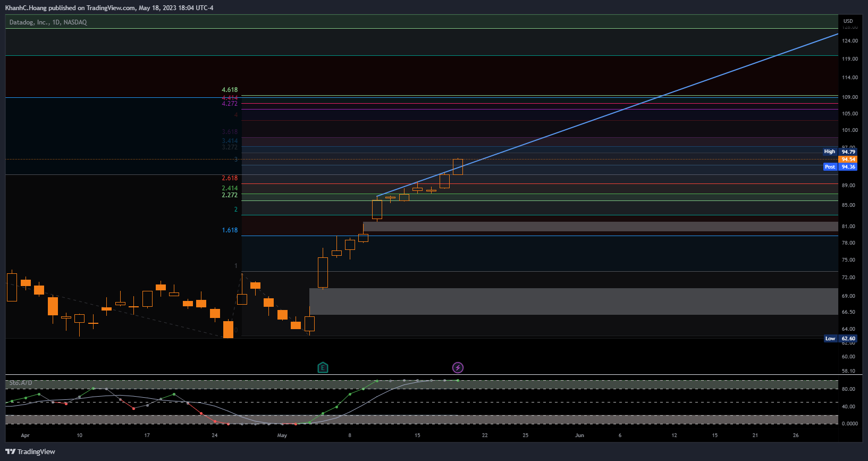Click the USD currency label
The height and width of the screenshot is (461, 868).
[x=848, y=21]
